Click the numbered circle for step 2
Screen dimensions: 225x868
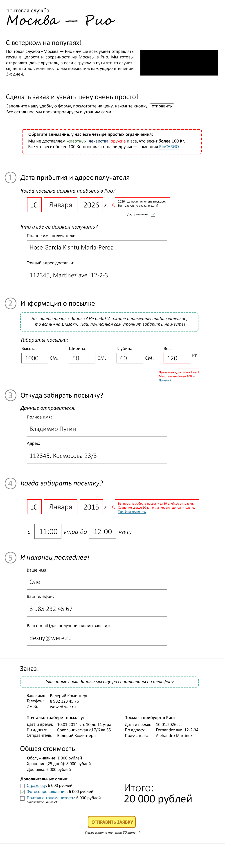click(x=10, y=303)
